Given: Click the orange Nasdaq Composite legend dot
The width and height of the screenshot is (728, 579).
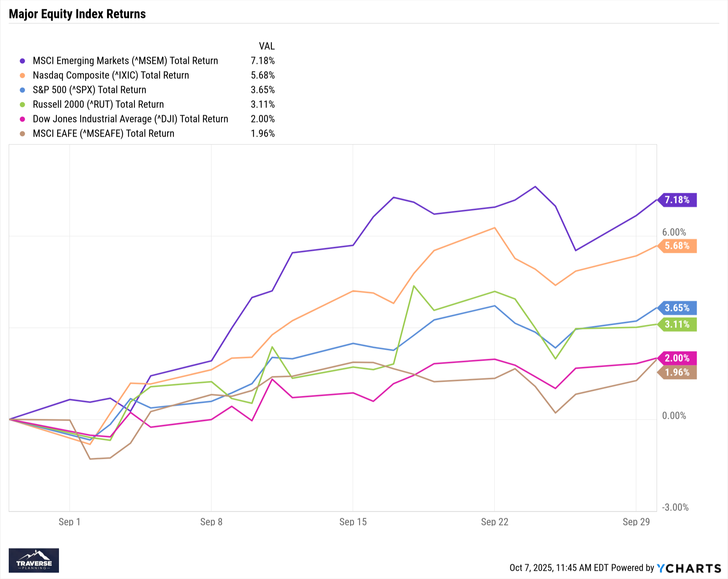Looking at the screenshot, I should [23, 75].
